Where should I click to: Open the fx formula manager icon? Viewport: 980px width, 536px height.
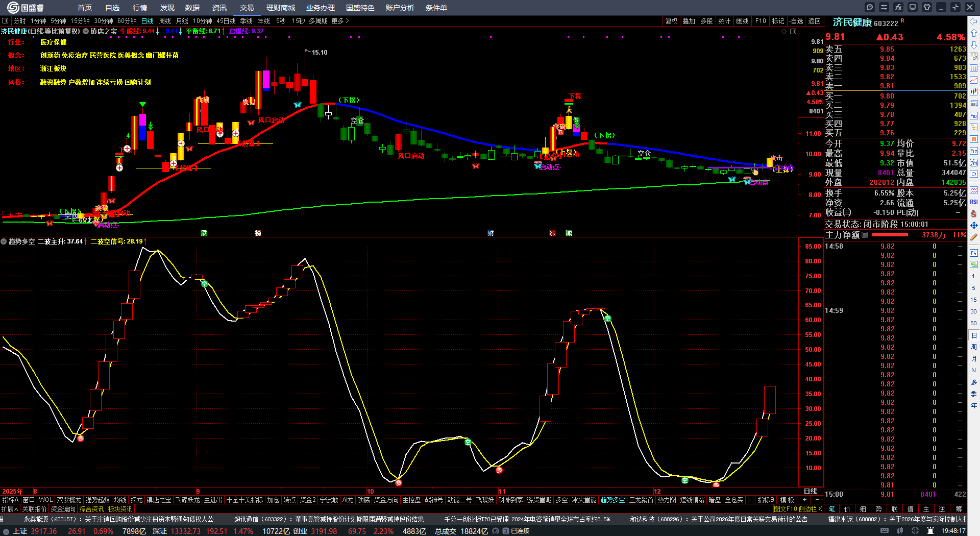coord(898,7)
